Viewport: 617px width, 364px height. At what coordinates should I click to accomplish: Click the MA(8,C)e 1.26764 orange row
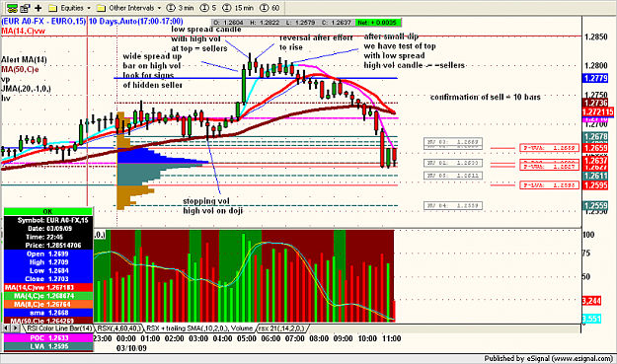tap(48, 304)
